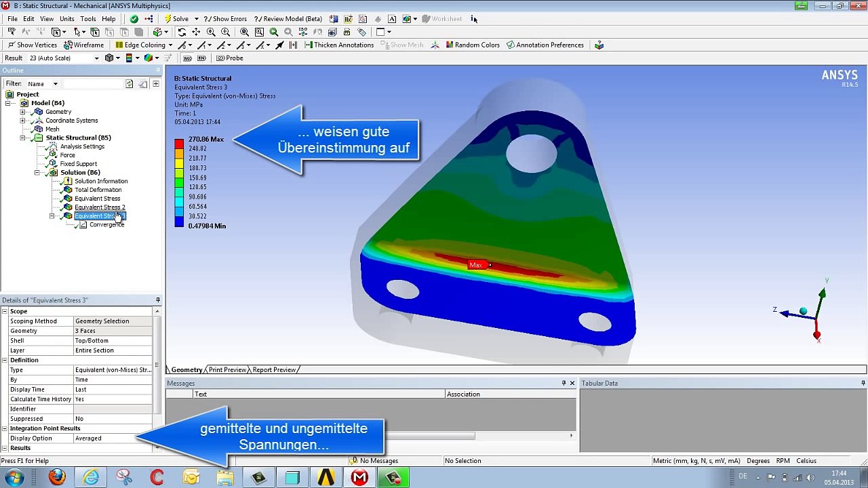
Task: Click the Probe tool
Action: pos(229,58)
